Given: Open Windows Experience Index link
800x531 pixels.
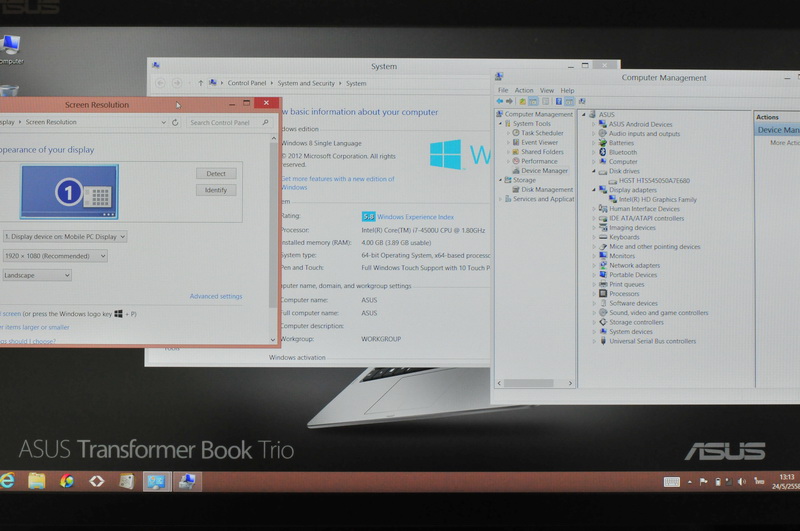Looking at the screenshot, I should point(415,217).
